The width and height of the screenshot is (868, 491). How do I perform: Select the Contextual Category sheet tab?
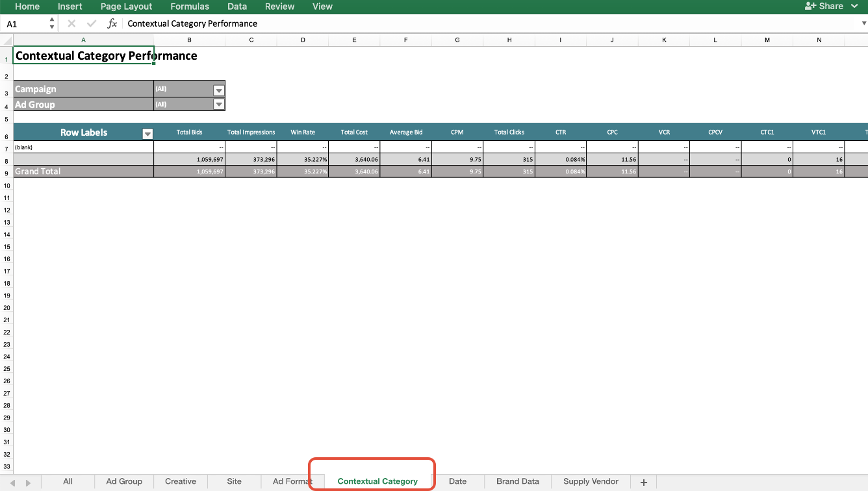[377, 481]
